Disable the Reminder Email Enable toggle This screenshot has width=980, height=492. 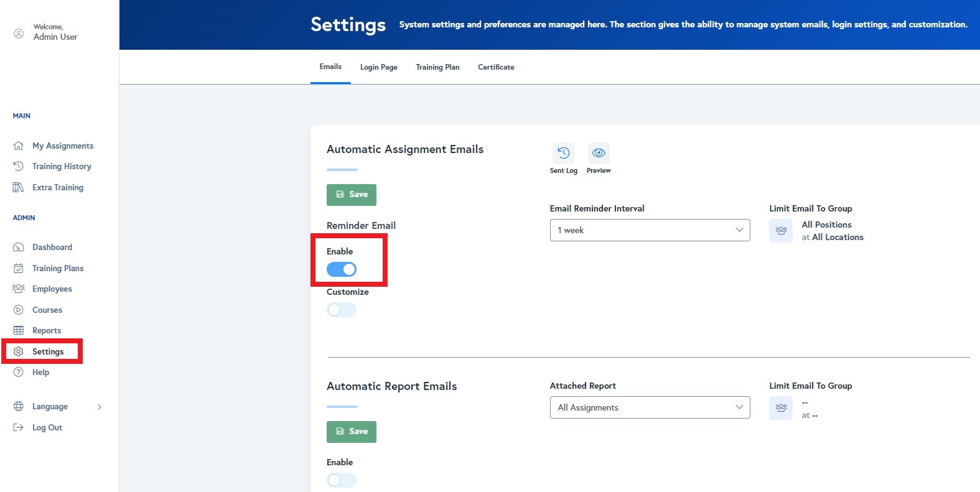pos(342,269)
